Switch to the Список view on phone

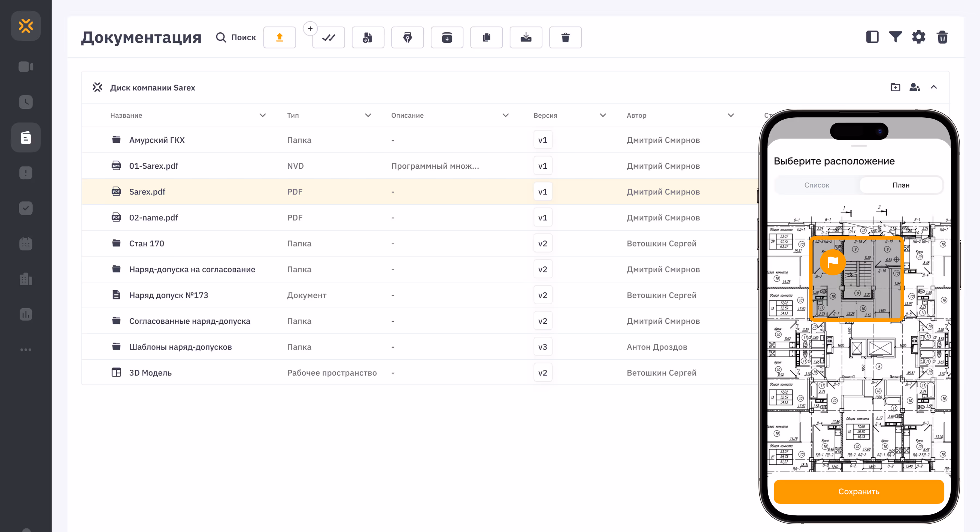(x=817, y=185)
